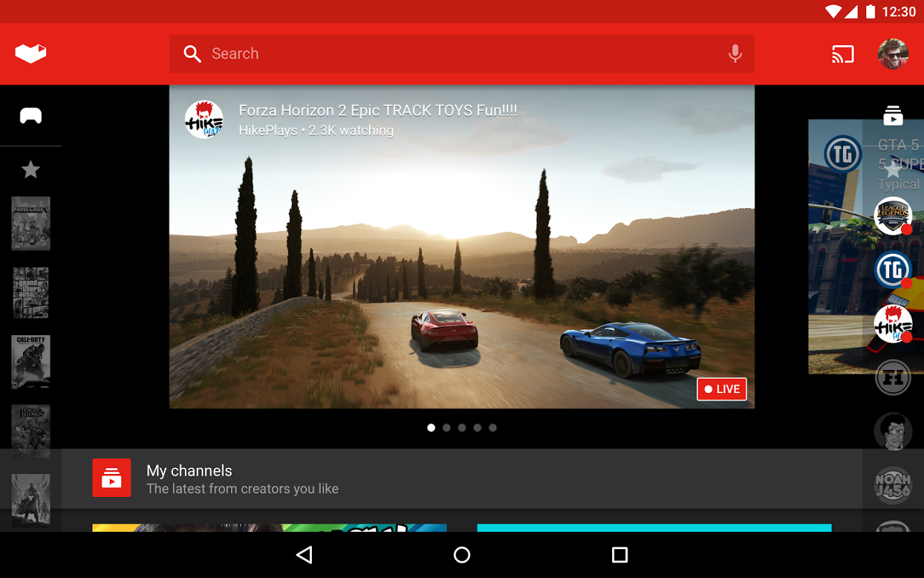
Task: Tap Android home button
Action: 462,555
